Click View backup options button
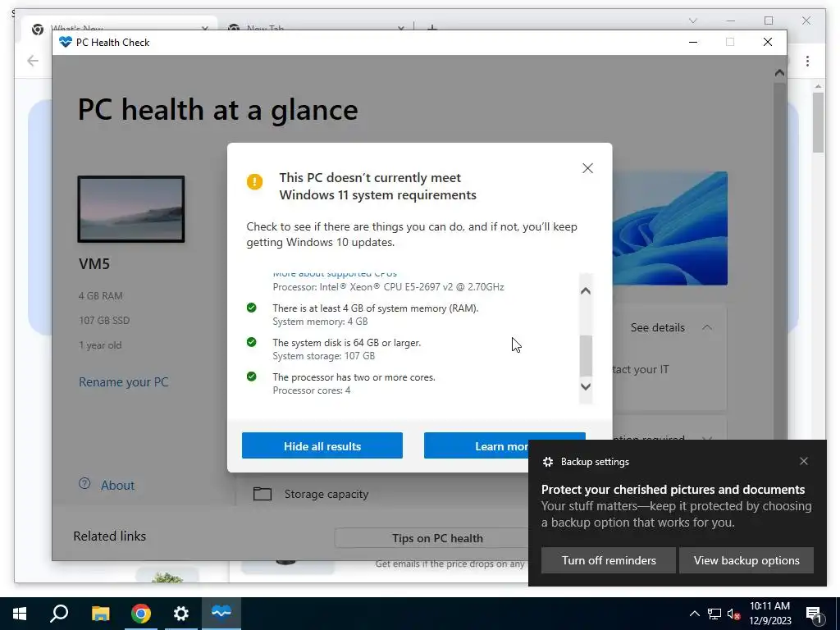 [746, 560]
